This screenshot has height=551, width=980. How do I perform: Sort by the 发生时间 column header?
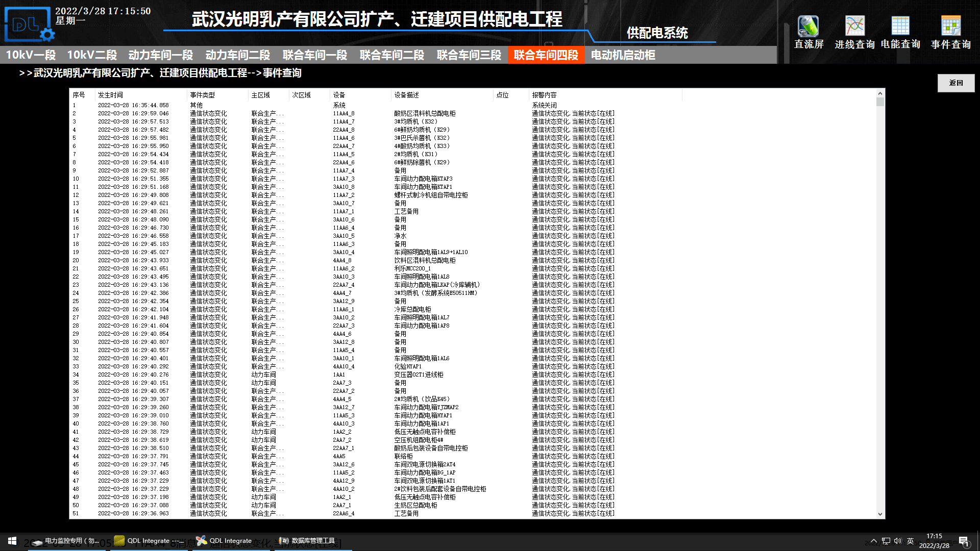[110, 95]
